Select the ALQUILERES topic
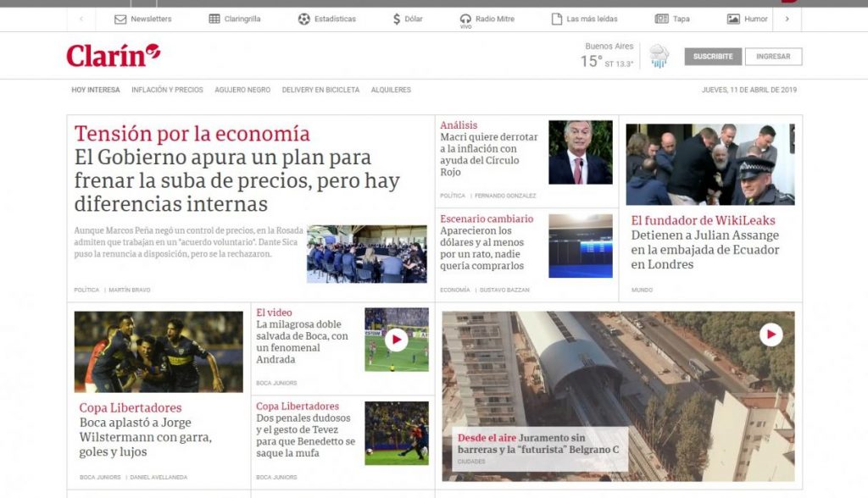Viewport: 868px width, 498px height. (391, 90)
